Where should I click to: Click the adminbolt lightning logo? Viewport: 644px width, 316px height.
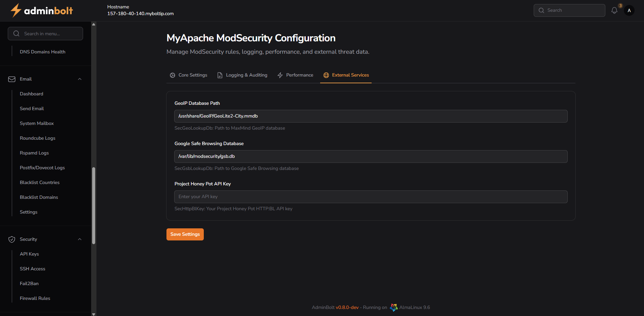[16, 10]
